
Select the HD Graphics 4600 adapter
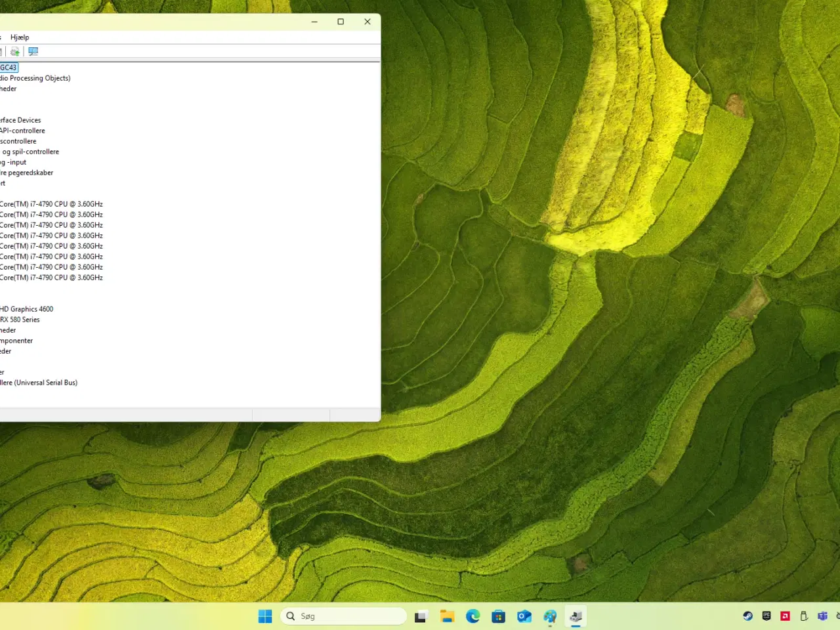(x=27, y=309)
